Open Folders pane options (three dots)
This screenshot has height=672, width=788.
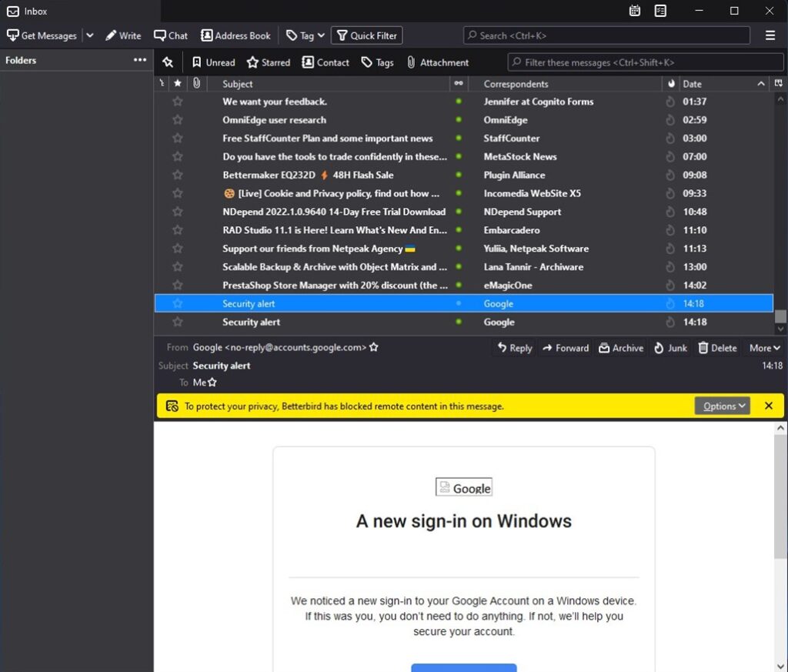(x=139, y=60)
